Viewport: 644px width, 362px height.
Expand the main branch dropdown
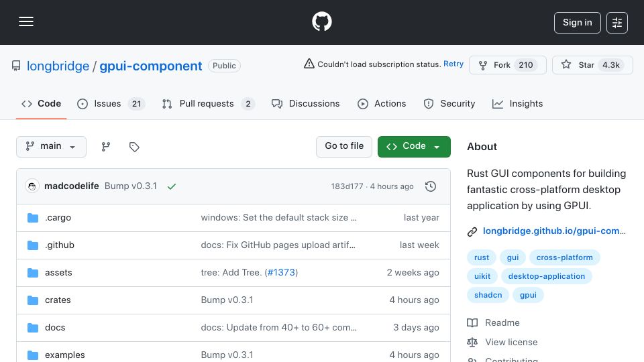pos(52,147)
